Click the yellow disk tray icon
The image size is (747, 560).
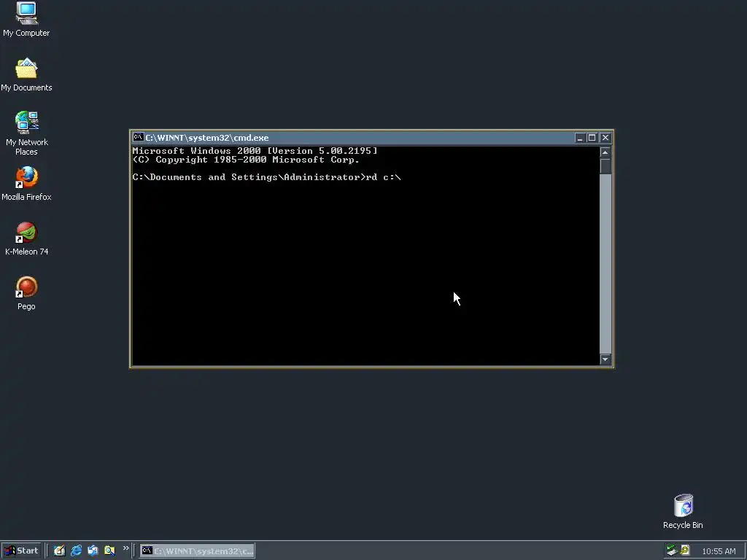(x=685, y=550)
